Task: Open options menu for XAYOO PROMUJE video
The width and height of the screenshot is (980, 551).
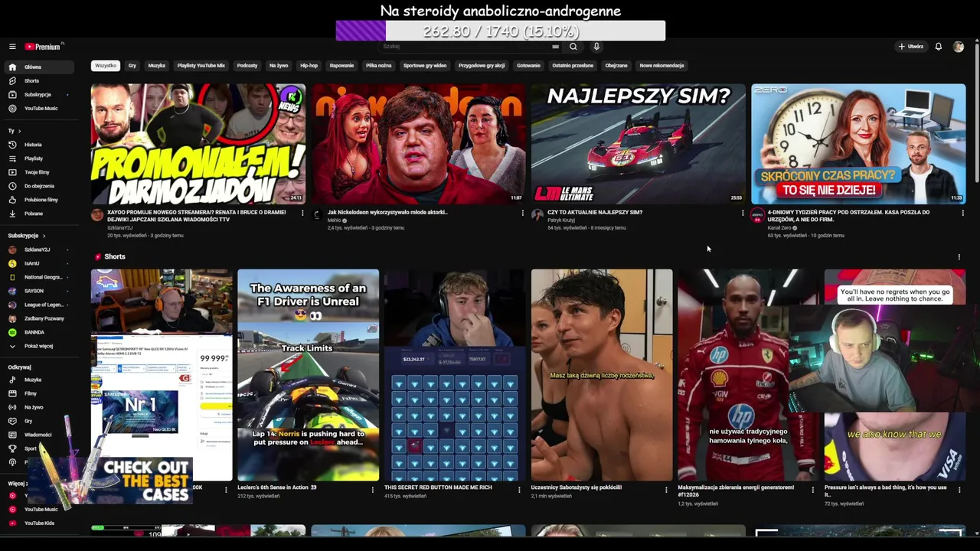Action: tap(302, 213)
